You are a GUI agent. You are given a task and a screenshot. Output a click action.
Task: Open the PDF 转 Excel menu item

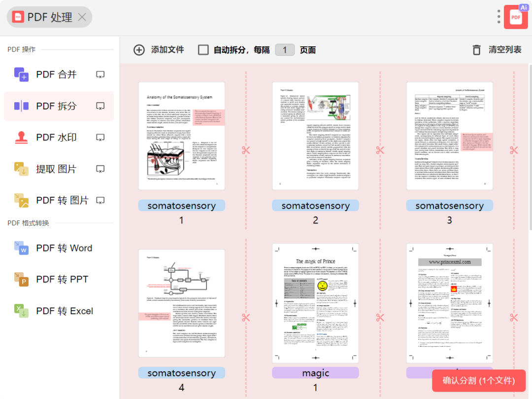pos(59,311)
